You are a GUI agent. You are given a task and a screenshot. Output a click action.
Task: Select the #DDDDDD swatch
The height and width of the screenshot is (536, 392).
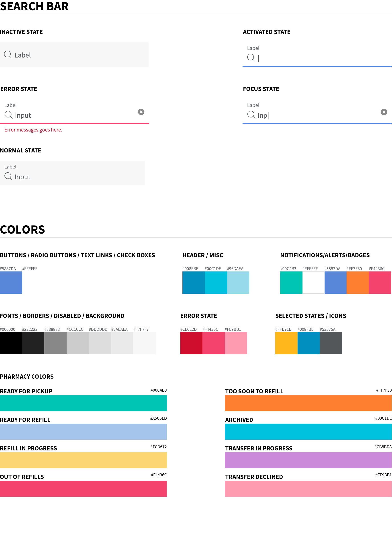(x=100, y=343)
